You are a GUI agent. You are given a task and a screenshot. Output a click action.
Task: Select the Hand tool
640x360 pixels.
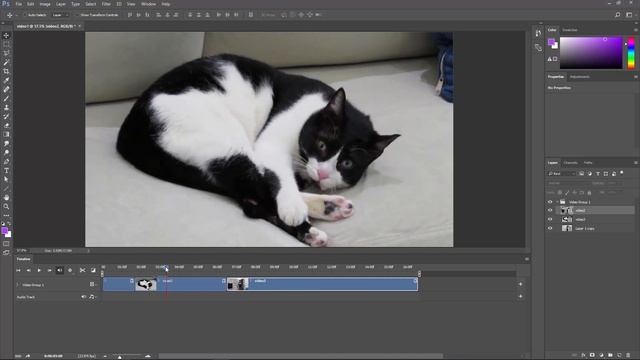pyautogui.click(x=6, y=197)
